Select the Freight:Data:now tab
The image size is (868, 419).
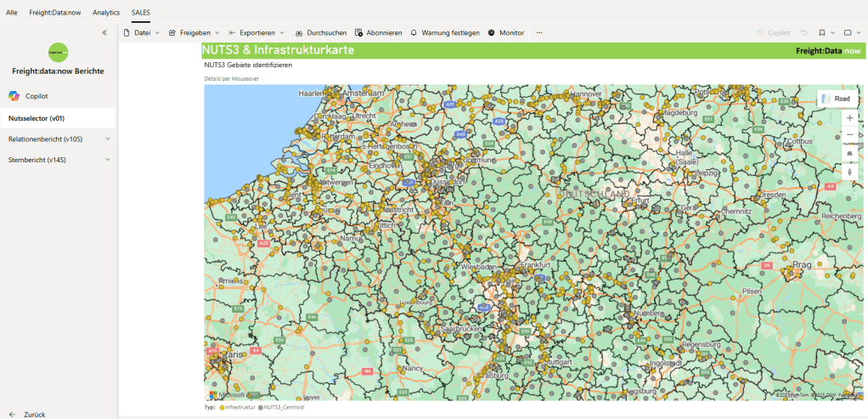tap(55, 13)
